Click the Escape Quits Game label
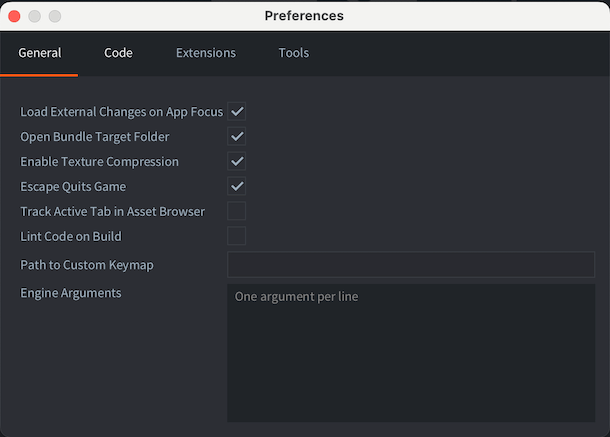 tap(73, 187)
